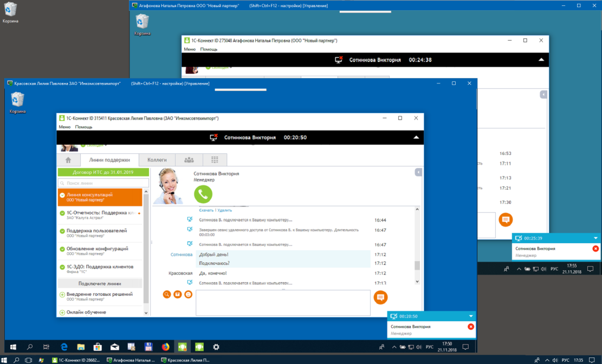Screen dimensions: 602x364
Task: Send the message in the Красовская chat window
Action: pos(380,297)
